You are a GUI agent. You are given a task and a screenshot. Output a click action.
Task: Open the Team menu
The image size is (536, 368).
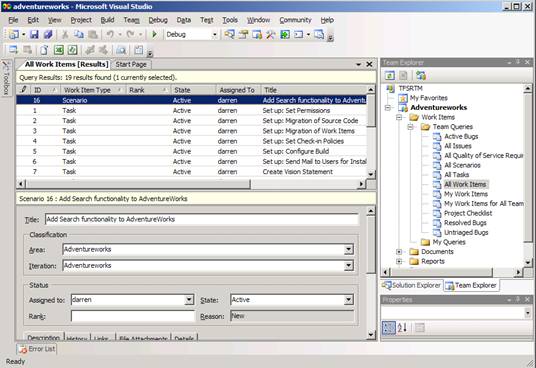tap(132, 20)
